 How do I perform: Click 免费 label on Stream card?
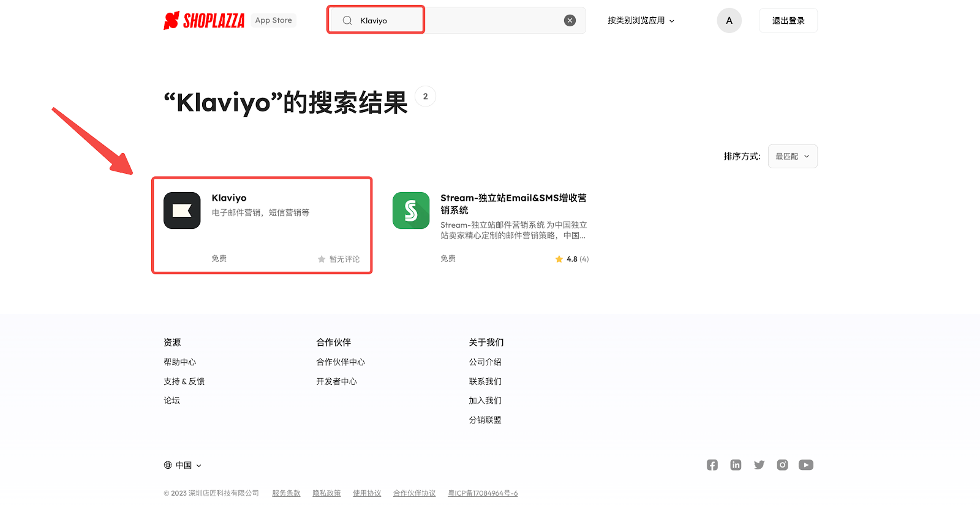(448, 259)
